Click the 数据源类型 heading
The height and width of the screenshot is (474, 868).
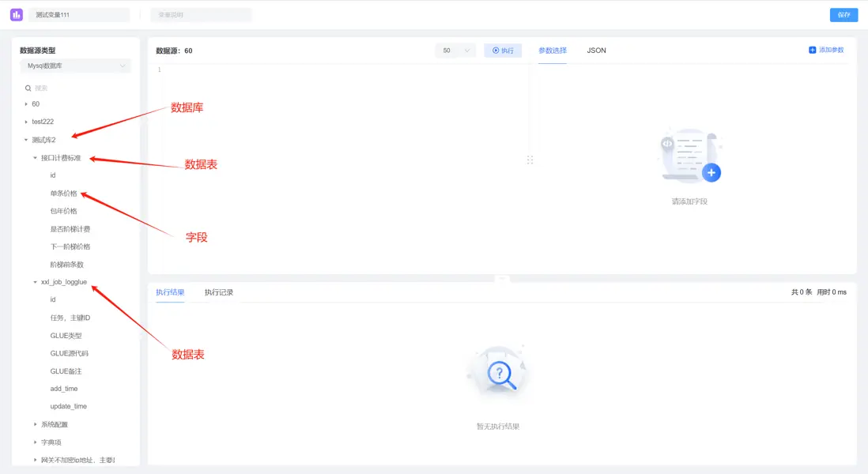(38, 51)
